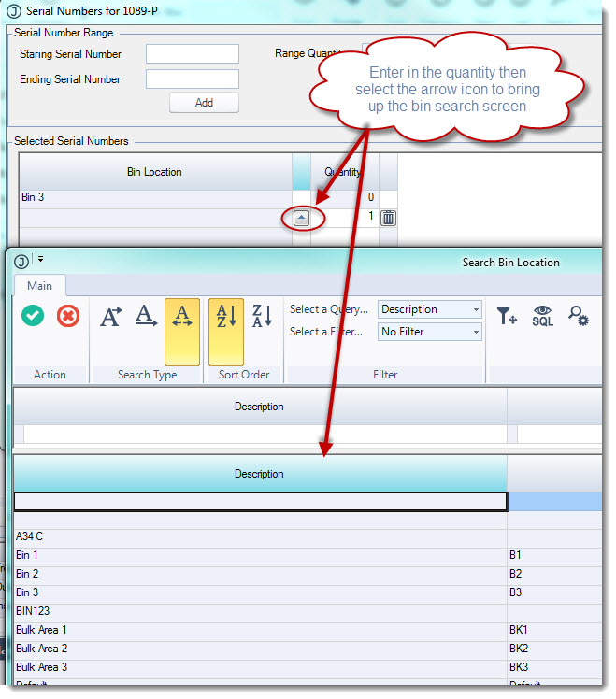Open quick access toolbar customize arrow
Image resolution: width=616 pixels, height=699 pixels.
[40, 259]
